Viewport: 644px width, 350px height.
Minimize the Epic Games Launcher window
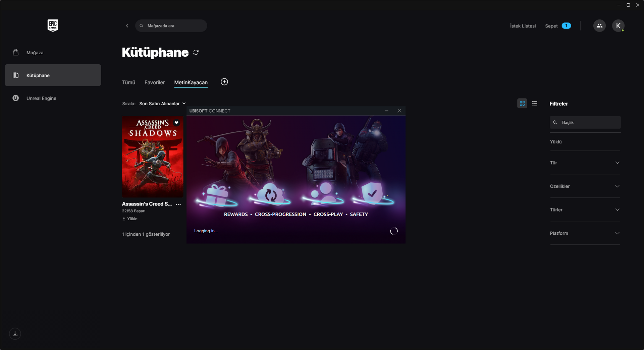(619, 5)
